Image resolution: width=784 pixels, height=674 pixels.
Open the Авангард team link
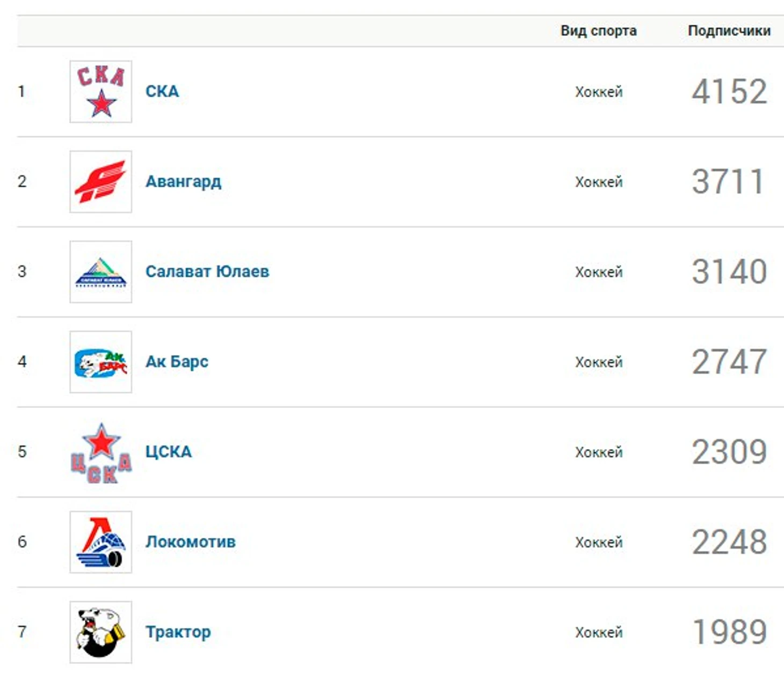(x=183, y=182)
